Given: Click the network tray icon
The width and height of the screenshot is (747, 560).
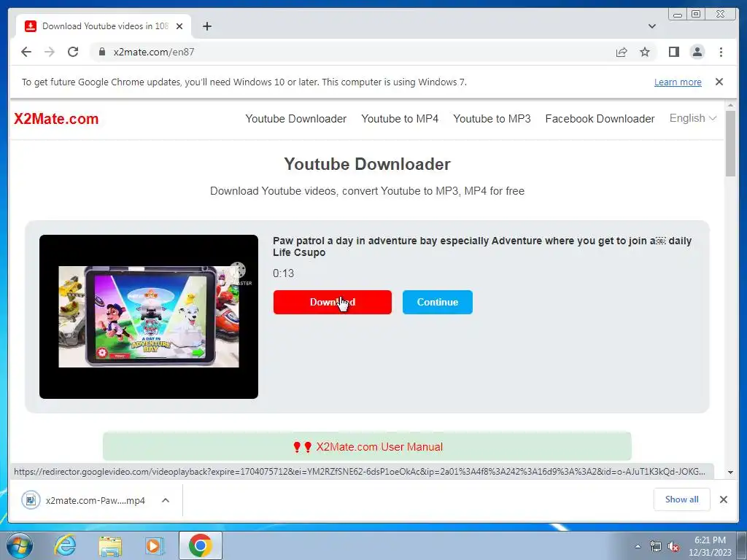Looking at the screenshot, I should pos(656,547).
